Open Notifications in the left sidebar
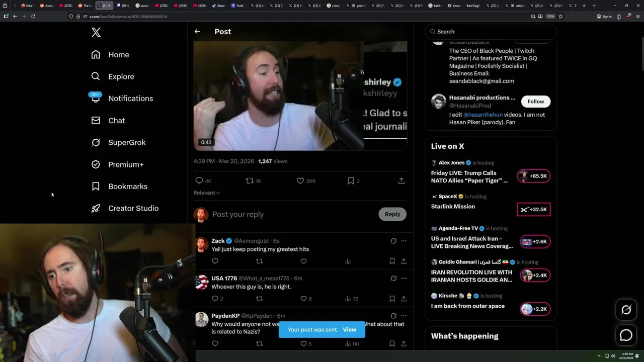Image resolution: width=644 pixels, height=362 pixels. (x=122, y=99)
